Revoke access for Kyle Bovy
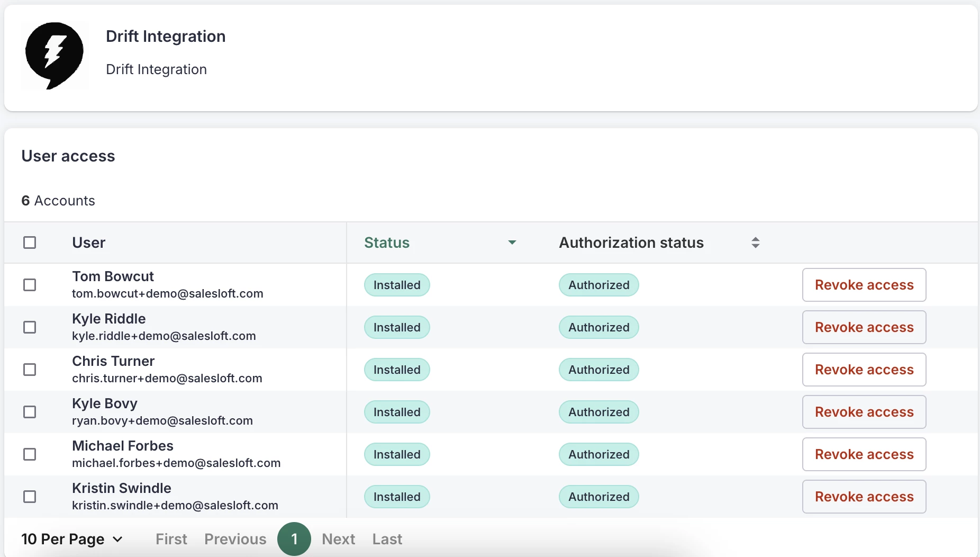 tap(864, 412)
